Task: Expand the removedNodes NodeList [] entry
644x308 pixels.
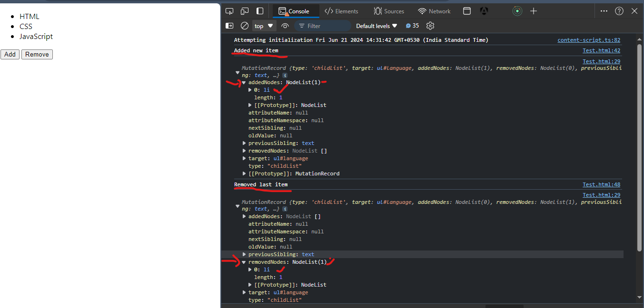Action: click(245, 151)
